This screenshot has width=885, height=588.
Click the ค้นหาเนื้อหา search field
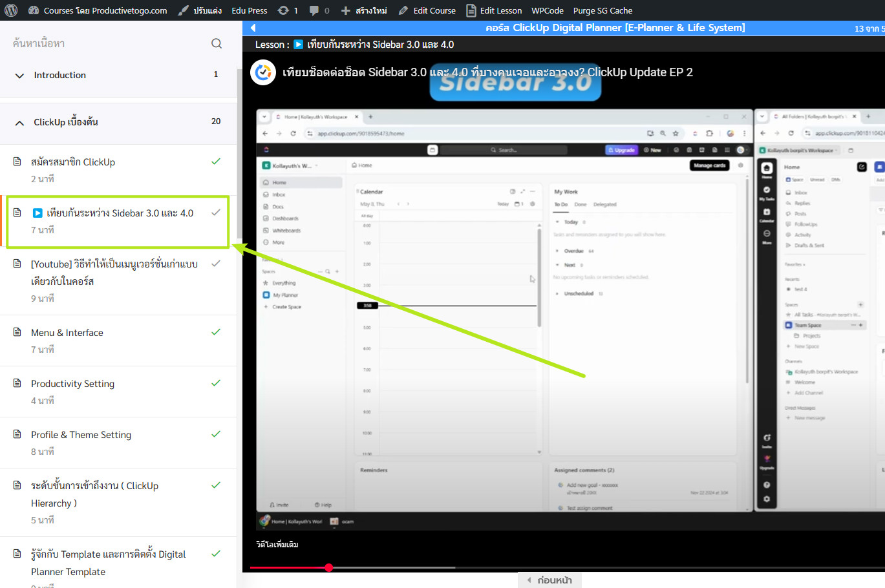click(x=107, y=43)
